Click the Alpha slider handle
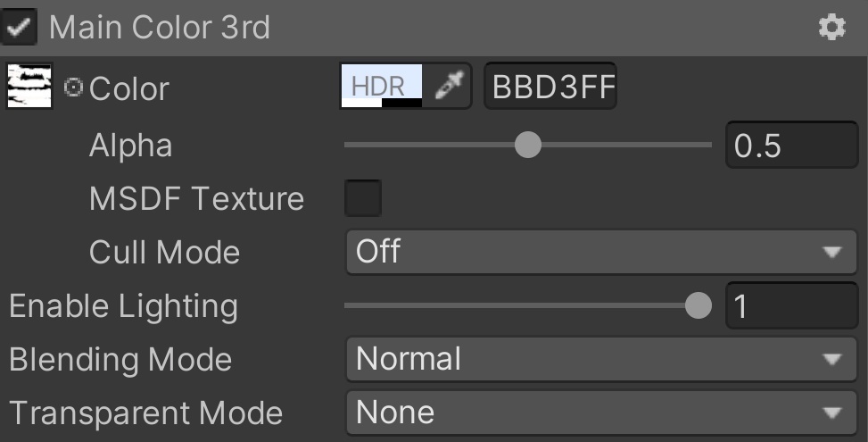The image size is (868, 442). [529, 145]
